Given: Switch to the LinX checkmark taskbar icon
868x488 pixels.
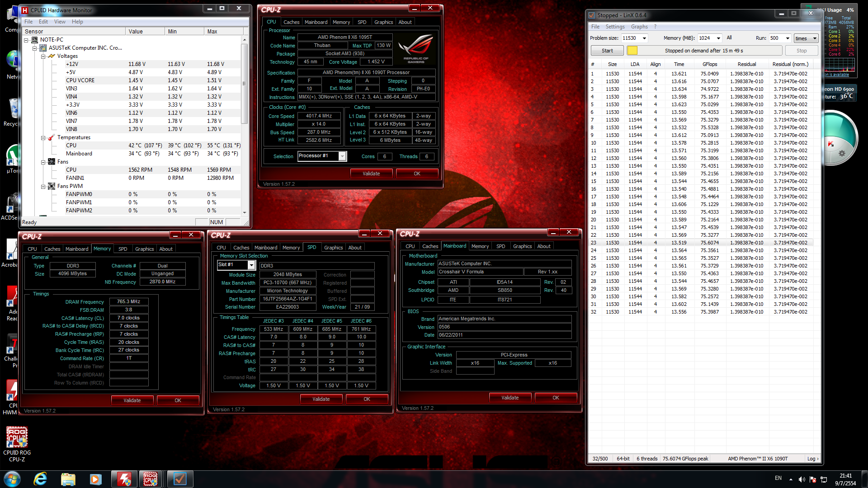Looking at the screenshot, I should (x=180, y=479).
